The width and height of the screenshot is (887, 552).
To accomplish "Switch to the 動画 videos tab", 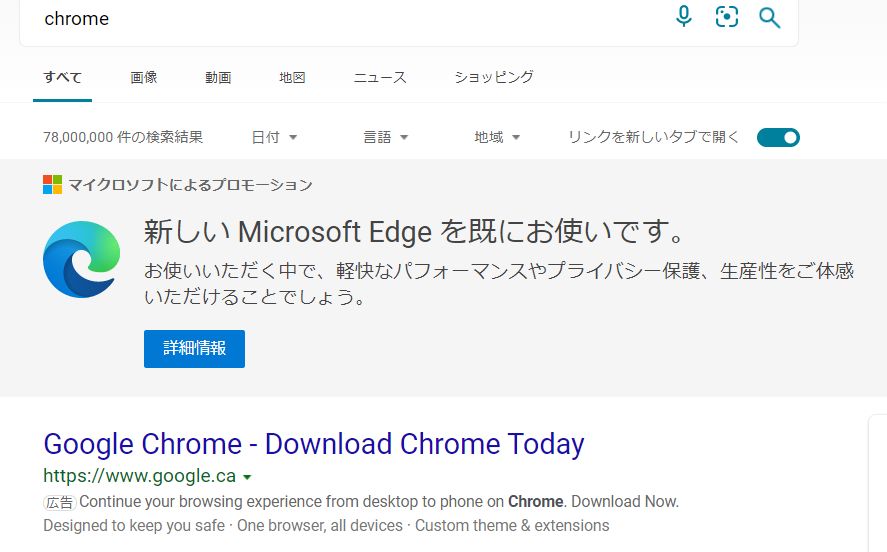I will click(218, 77).
